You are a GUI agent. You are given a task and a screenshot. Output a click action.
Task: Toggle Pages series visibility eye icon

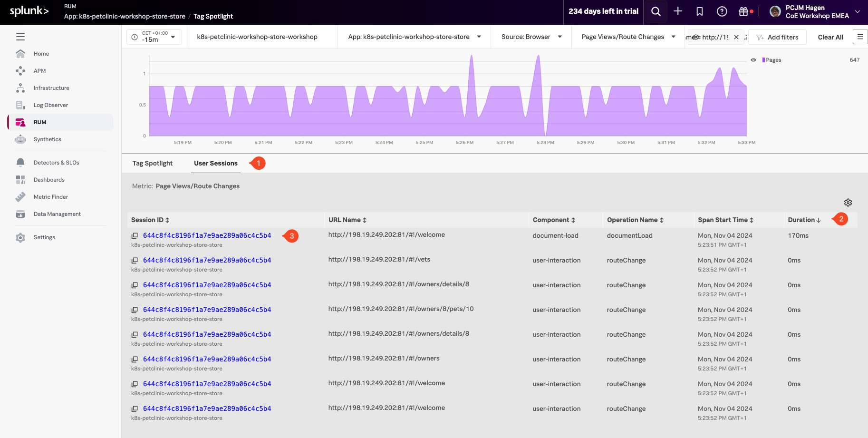pos(753,60)
